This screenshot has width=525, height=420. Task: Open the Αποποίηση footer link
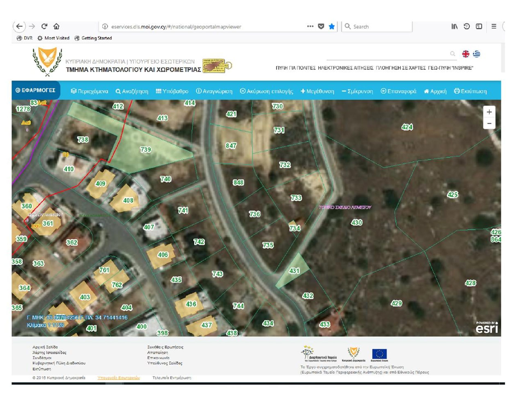[x=157, y=352]
